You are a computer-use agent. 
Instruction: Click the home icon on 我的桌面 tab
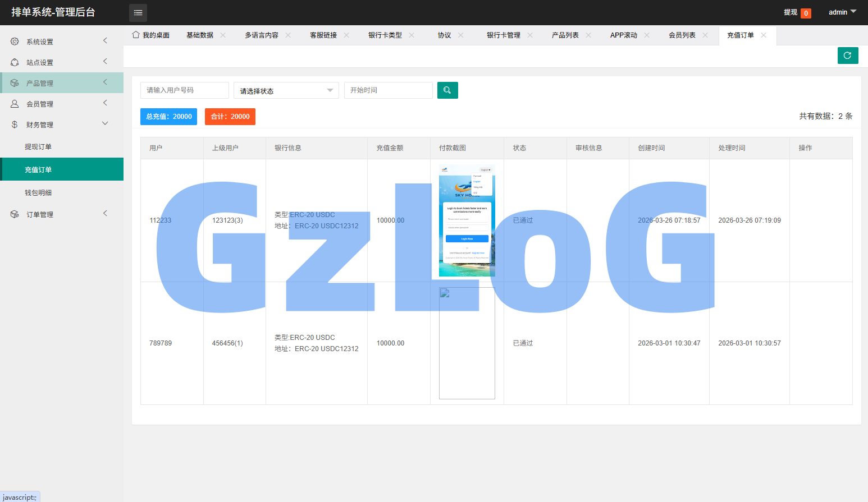point(136,35)
